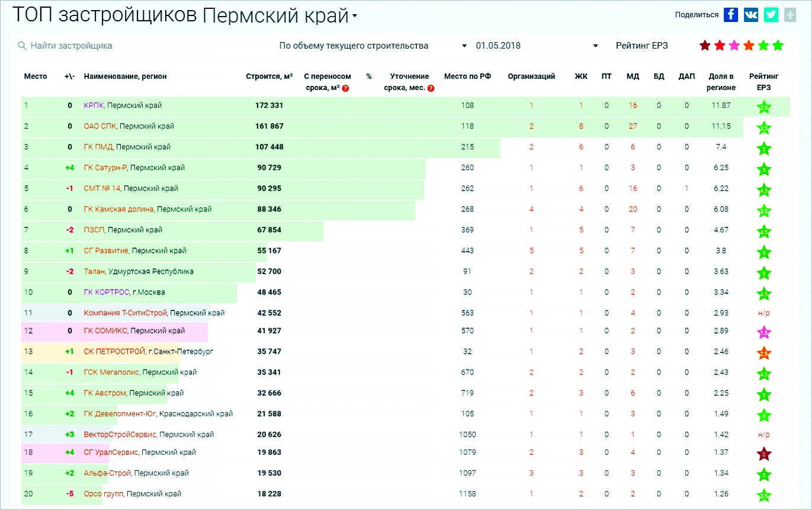The width and height of the screenshot is (812, 510).
Task: Click the orange rating star in СК ПЕТРОСТРОЙ row
Action: click(764, 353)
